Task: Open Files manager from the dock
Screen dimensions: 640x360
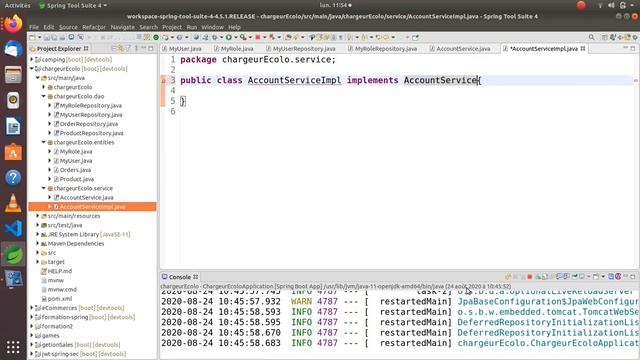Action: point(13,75)
